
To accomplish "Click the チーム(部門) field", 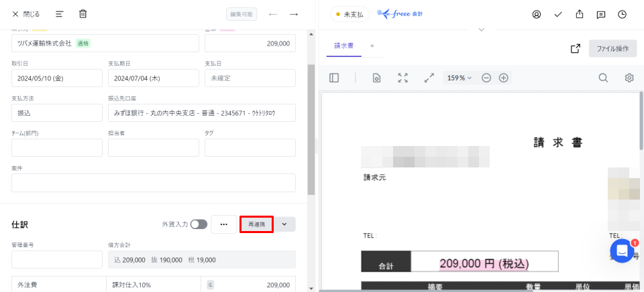I will pos(56,147).
